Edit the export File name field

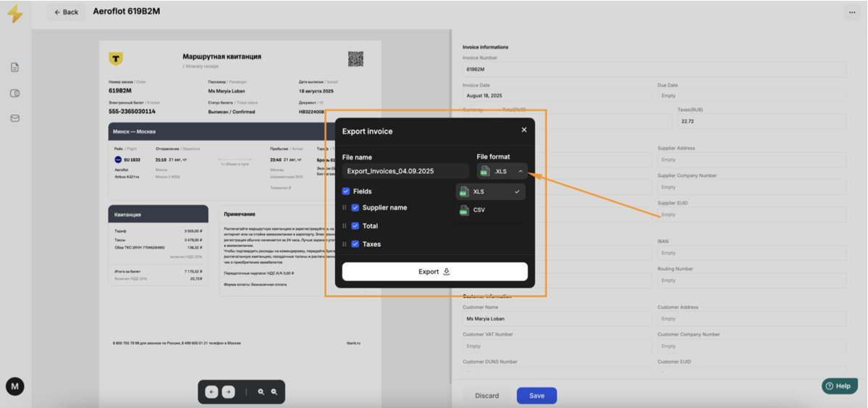405,171
